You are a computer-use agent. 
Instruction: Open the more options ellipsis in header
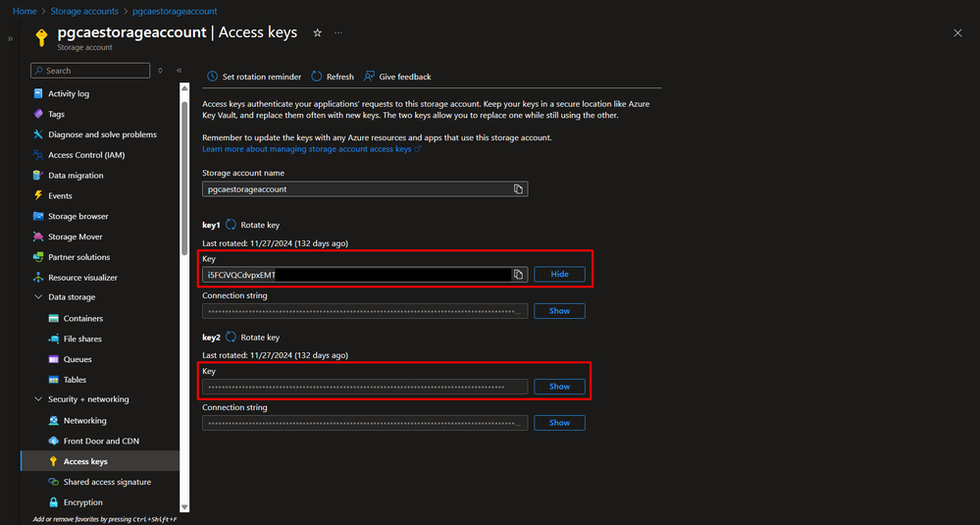(x=338, y=32)
